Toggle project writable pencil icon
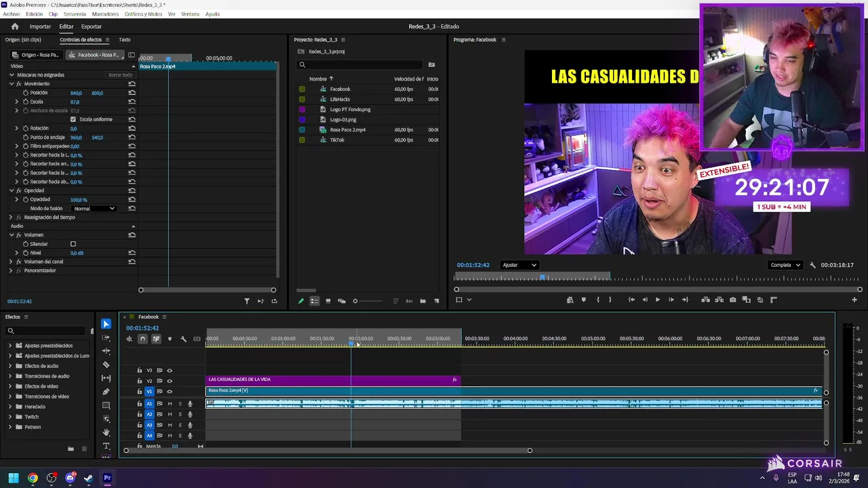This screenshot has width=868, height=488. click(x=301, y=301)
